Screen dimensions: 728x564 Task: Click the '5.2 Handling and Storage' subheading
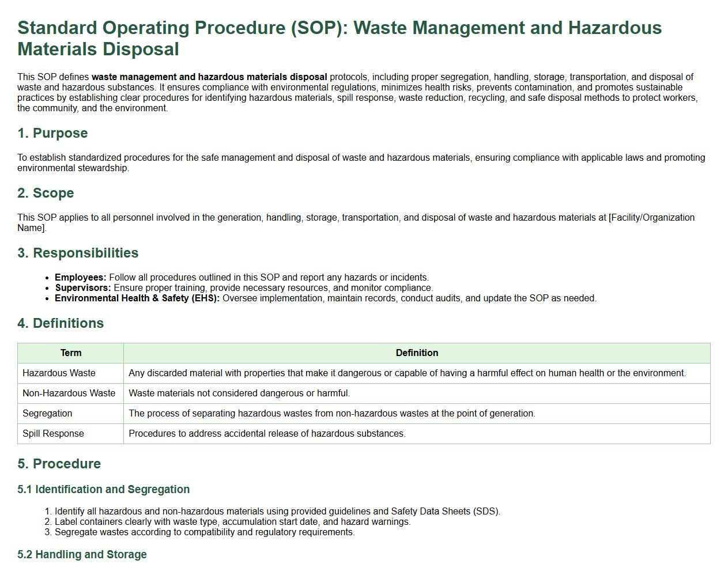click(x=82, y=555)
